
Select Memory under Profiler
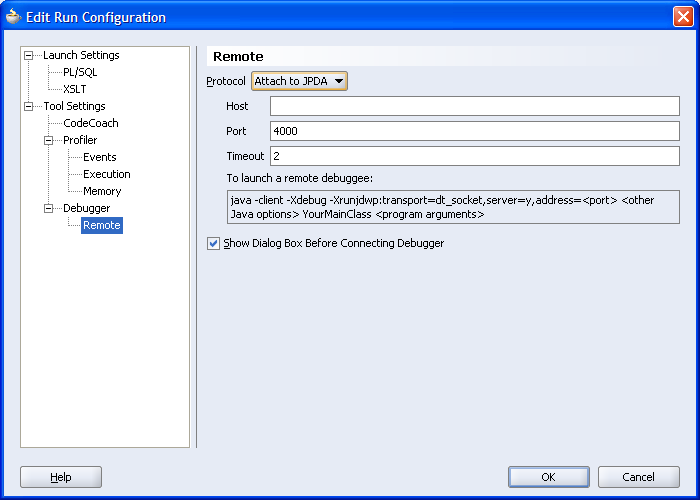tap(102, 191)
